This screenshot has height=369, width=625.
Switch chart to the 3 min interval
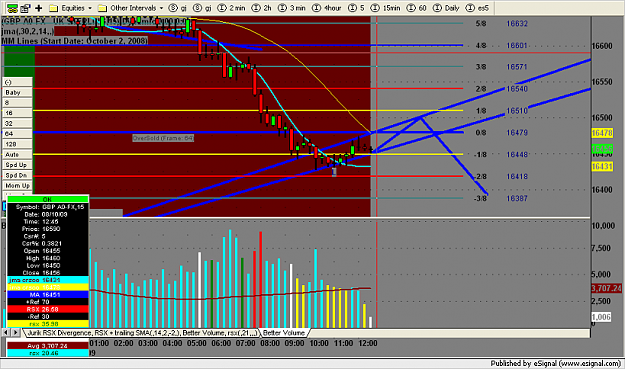tap(292, 8)
